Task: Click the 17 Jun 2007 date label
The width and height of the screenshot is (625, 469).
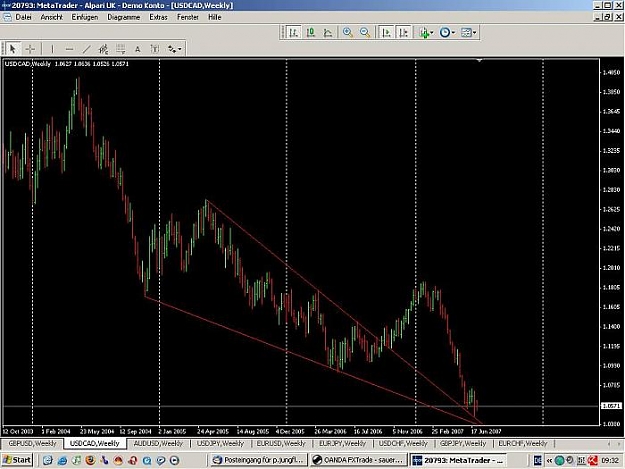Action: [x=486, y=431]
